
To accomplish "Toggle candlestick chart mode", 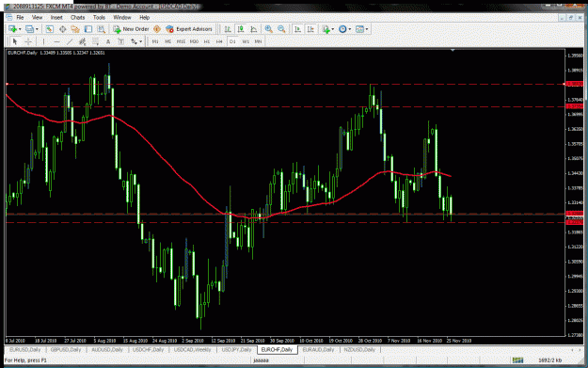I will click(241, 29).
